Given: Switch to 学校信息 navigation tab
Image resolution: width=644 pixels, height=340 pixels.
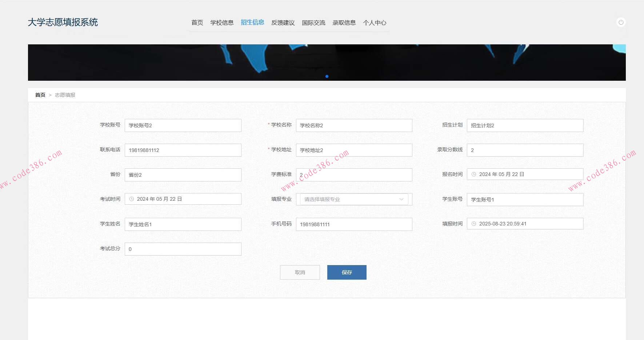Looking at the screenshot, I should tap(222, 22).
